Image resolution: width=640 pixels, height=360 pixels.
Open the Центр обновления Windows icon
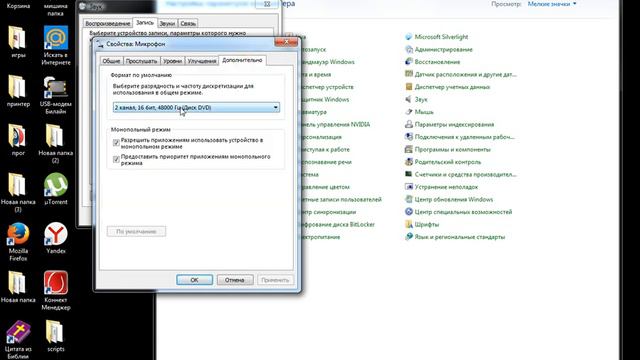click(x=409, y=199)
